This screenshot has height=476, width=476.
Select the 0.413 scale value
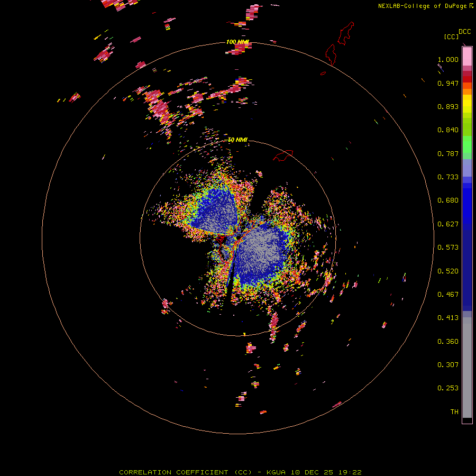coord(448,318)
